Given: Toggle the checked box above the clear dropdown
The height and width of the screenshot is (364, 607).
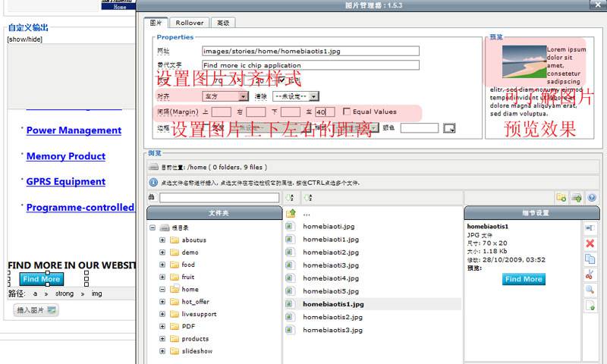Looking at the screenshot, I should [x=281, y=80].
